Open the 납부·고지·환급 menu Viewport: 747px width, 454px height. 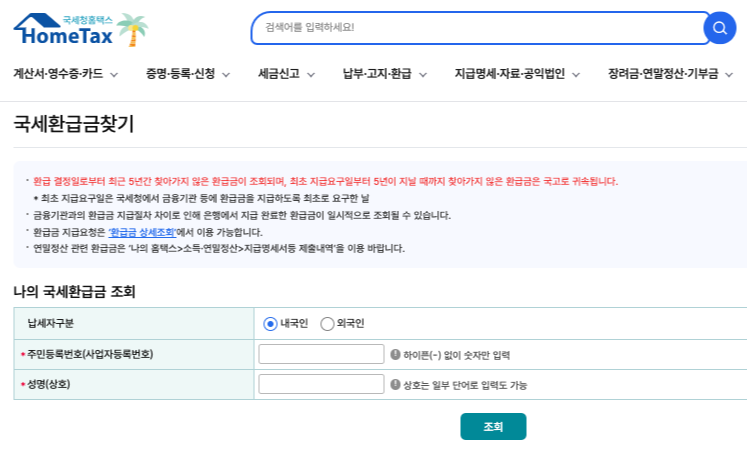click(x=377, y=74)
